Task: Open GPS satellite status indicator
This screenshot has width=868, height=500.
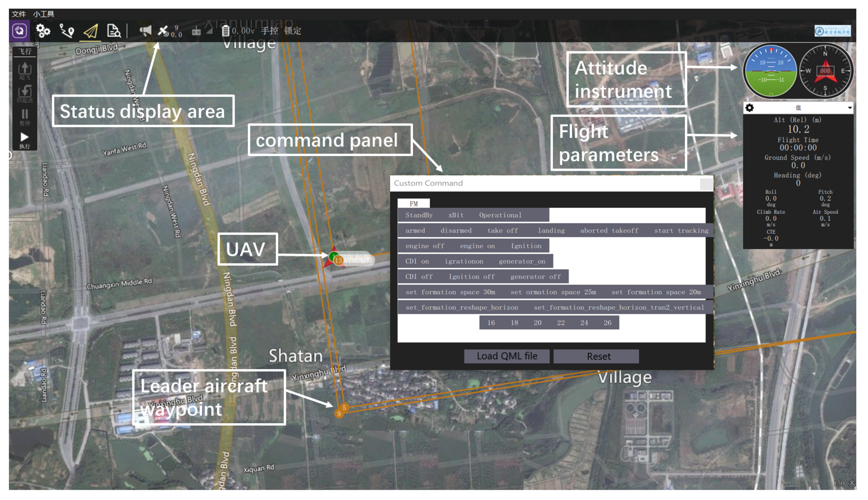Action: (x=169, y=31)
